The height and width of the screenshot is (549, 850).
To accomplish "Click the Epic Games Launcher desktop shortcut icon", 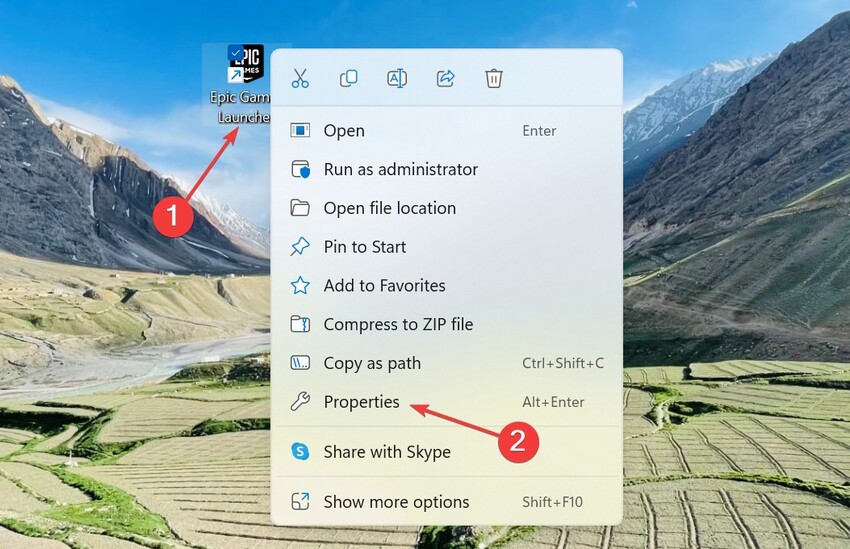I will pos(246,63).
